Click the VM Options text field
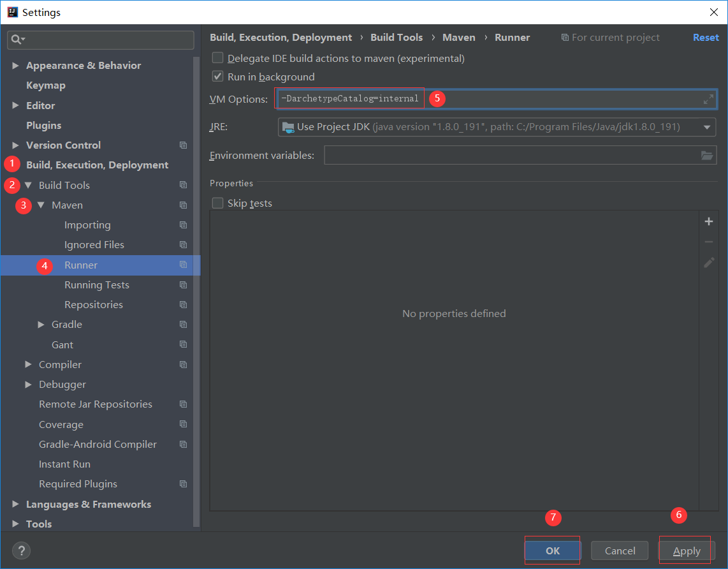 [x=497, y=99]
